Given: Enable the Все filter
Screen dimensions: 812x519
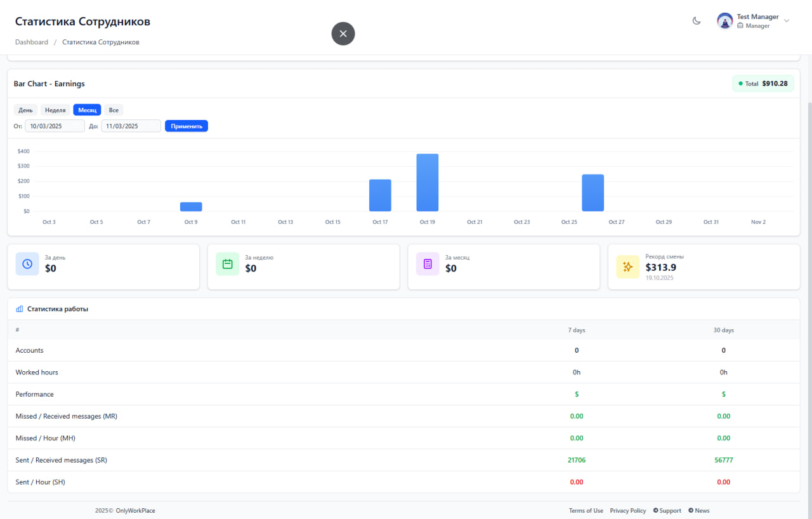Looking at the screenshot, I should tap(114, 110).
